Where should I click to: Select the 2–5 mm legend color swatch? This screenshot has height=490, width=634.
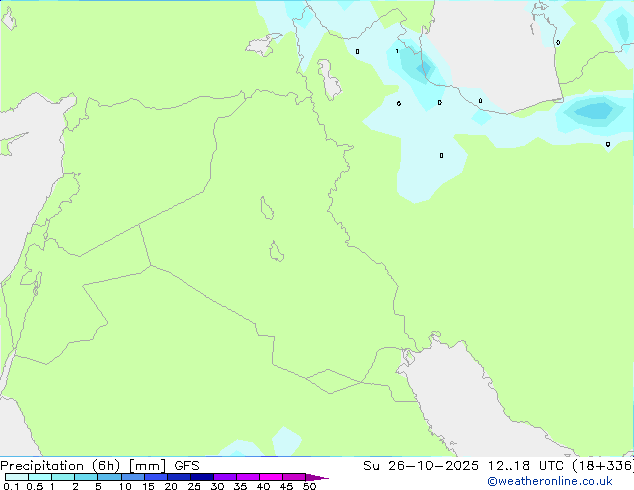pyautogui.click(x=86, y=477)
